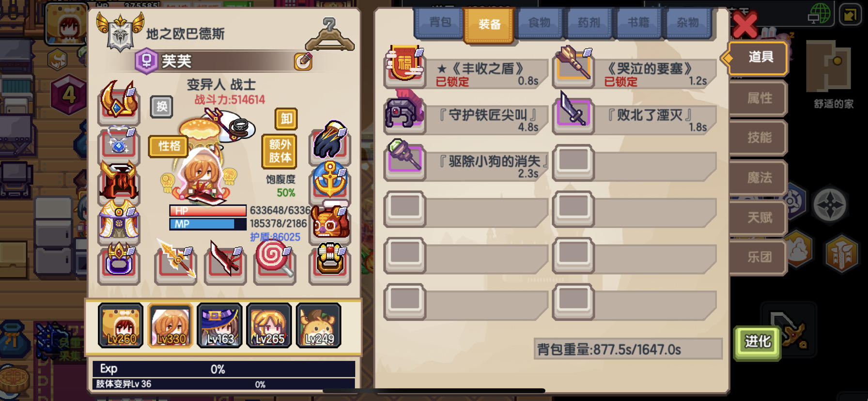The height and width of the screenshot is (401, 868).
Task: Open the 技能 side tab
Action: (x=759, y=138)
